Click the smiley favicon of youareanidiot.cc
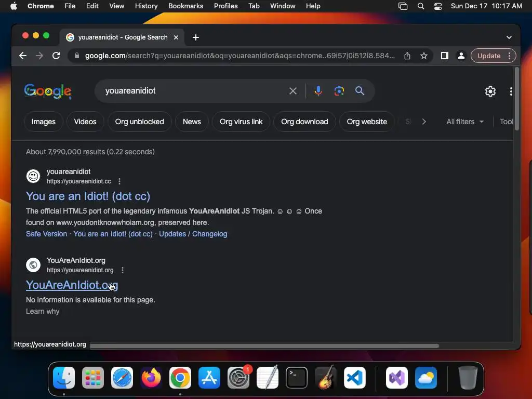The width and height of the screenshot is (532, 399). (x=33, y=176)
